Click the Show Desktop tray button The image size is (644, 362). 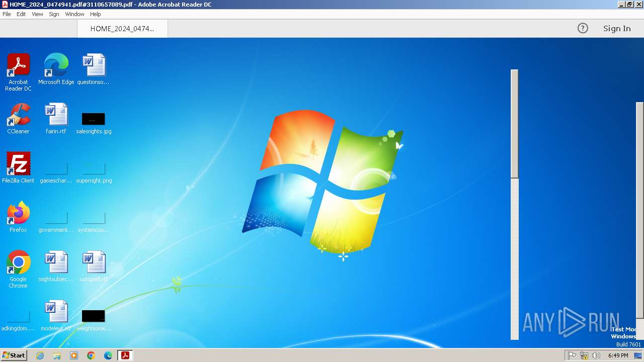tap(638, 355)
